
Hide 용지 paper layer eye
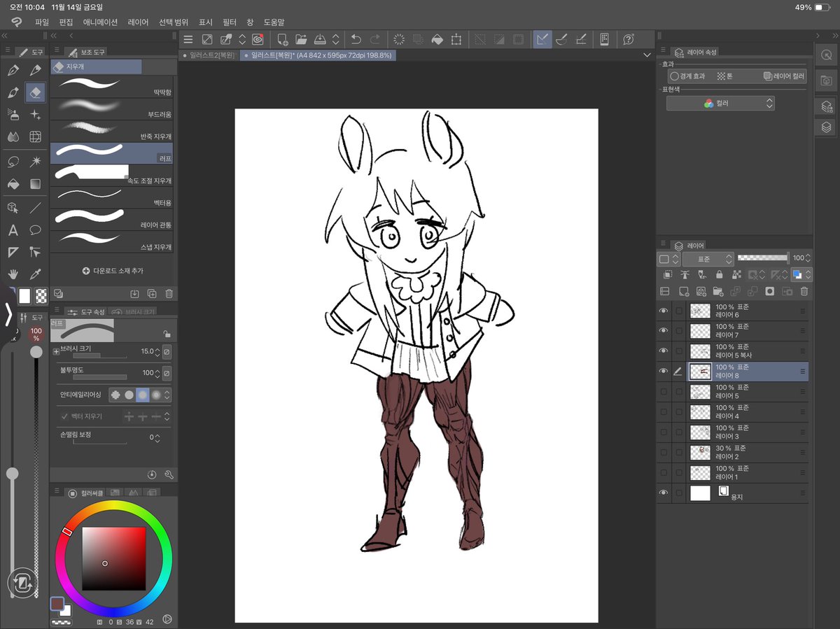664,493
